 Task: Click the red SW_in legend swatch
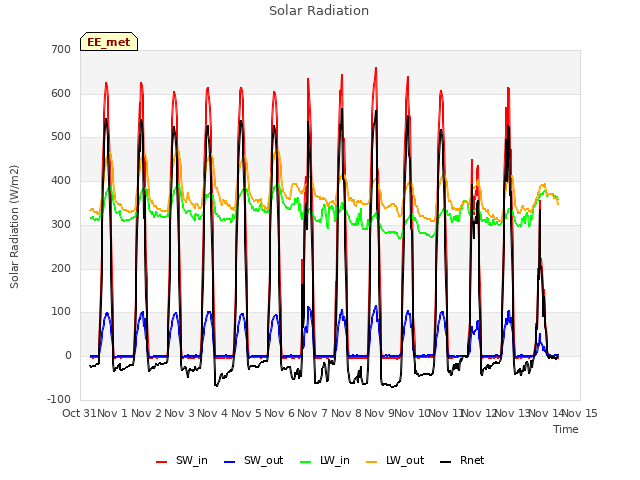(162, 462)
